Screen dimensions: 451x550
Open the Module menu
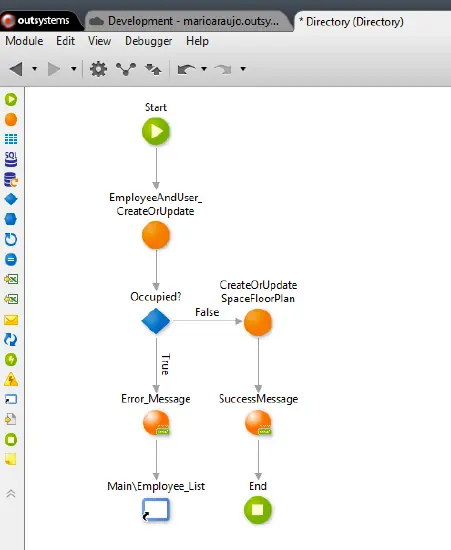tap(24, 41)
